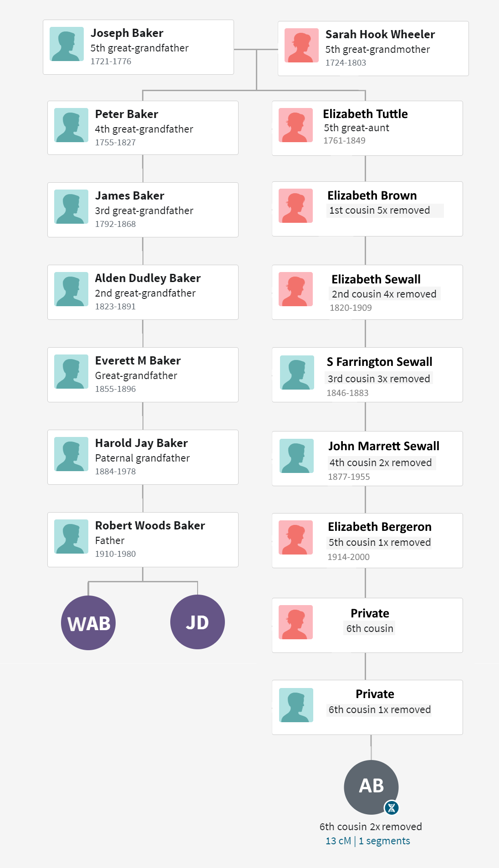Click S Farrington Sewall's avatar icon
Screen dimensions: 499x868
click(x=297, y=373)
